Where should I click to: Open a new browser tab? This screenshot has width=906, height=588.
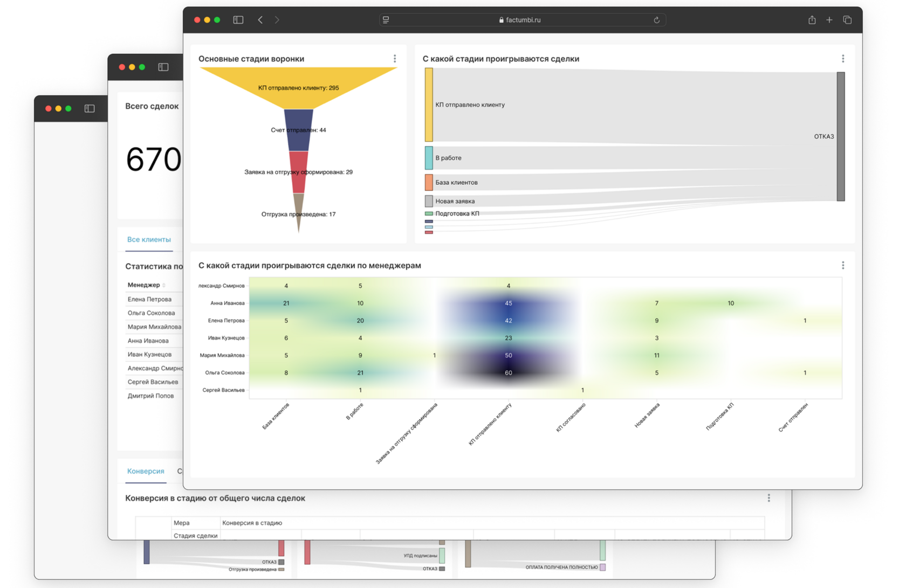point(829,20)
